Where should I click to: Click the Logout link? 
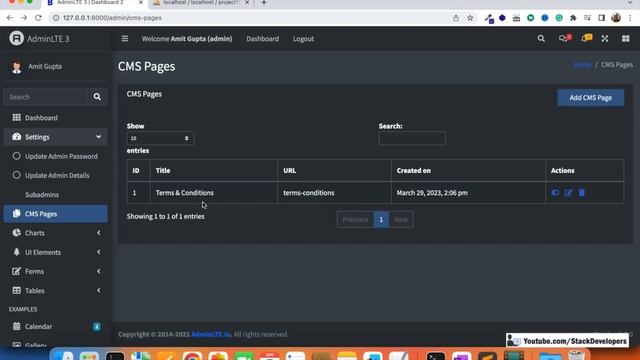coord(303,39)
